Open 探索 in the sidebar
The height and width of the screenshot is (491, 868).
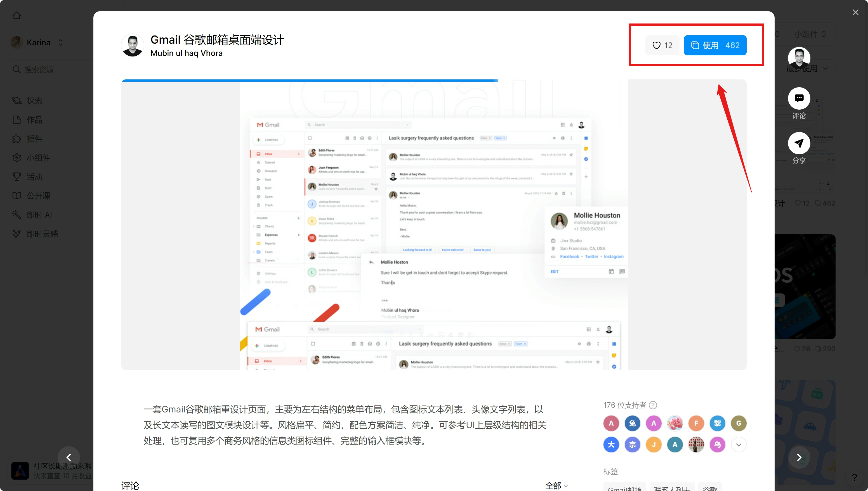pyautogui.click(x=28, y=100)
